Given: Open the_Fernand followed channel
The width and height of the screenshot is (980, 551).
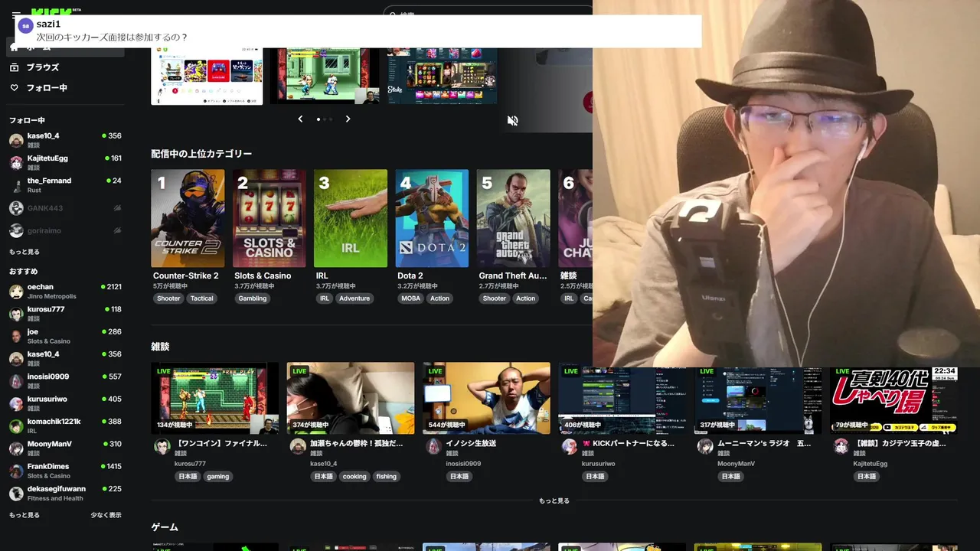Looking at the screenshot, I should pos(64,185).
